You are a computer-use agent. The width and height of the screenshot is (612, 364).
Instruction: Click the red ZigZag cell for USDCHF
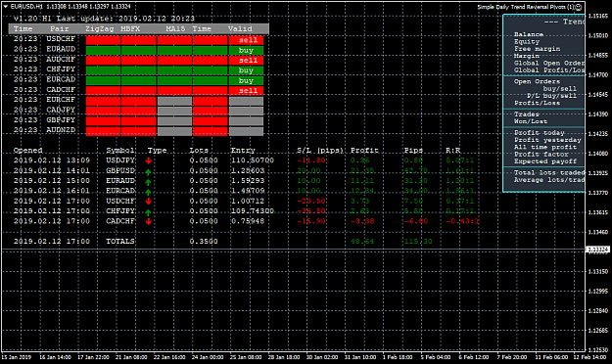pos(103,40)
